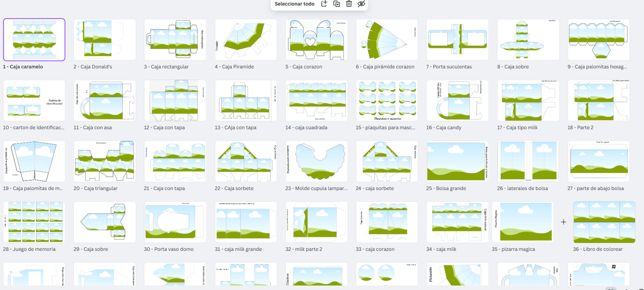The width and height of the screenshot is (644, 290).
Task: Select page 8 Caja sobre thumbnail
Action: 528,40
